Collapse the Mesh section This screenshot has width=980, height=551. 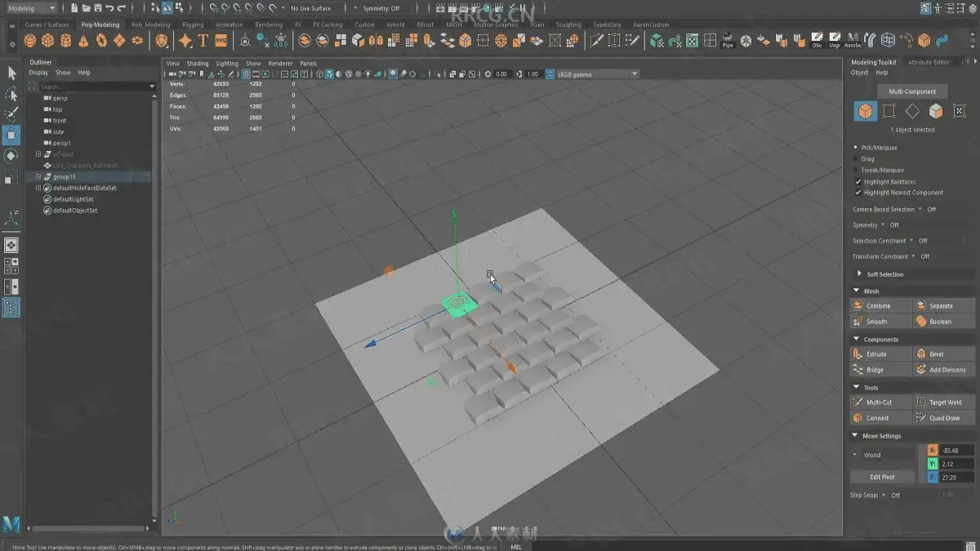tap(857, 291)
